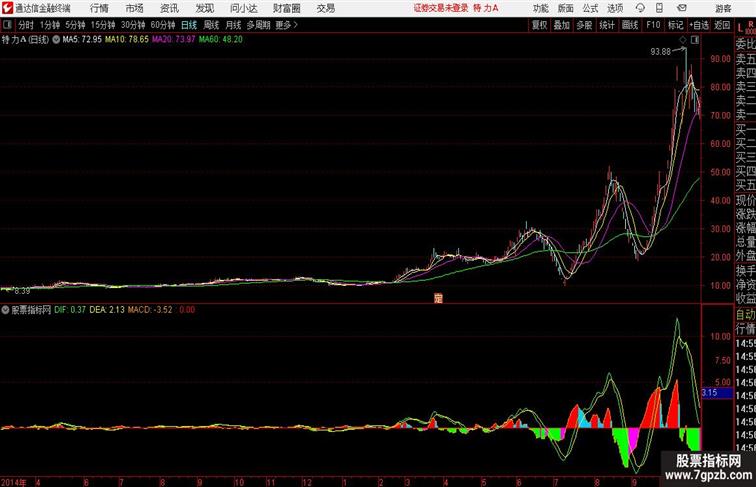Screen dimensions: 756x487
Task: Click the 叠加 overlay toolbar button
Action: [562, 25]
